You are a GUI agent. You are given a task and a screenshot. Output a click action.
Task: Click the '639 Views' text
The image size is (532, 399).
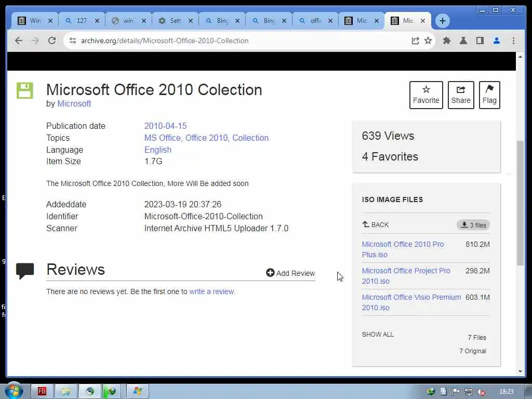pyautogui.click(x=388, y=136)
